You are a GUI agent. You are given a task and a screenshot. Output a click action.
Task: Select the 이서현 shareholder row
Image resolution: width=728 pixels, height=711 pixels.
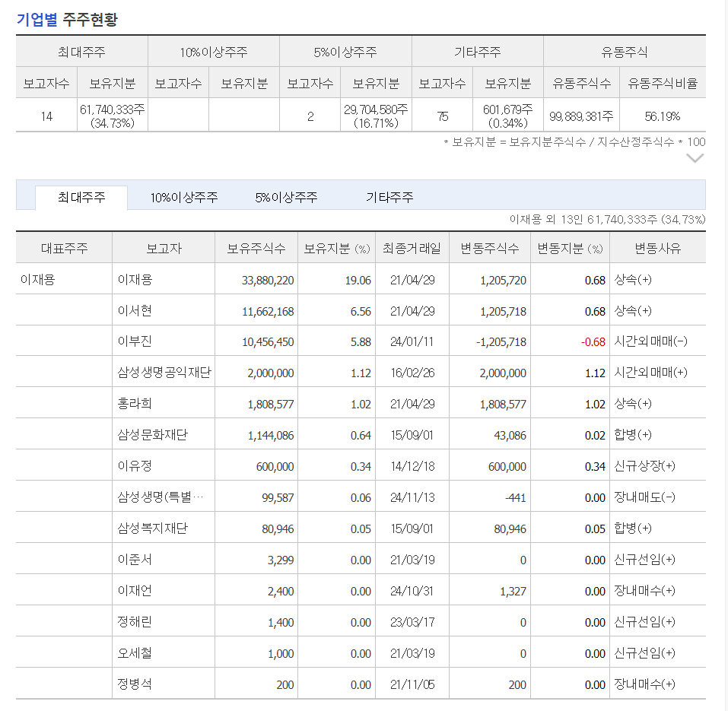[x=361, y=310]
